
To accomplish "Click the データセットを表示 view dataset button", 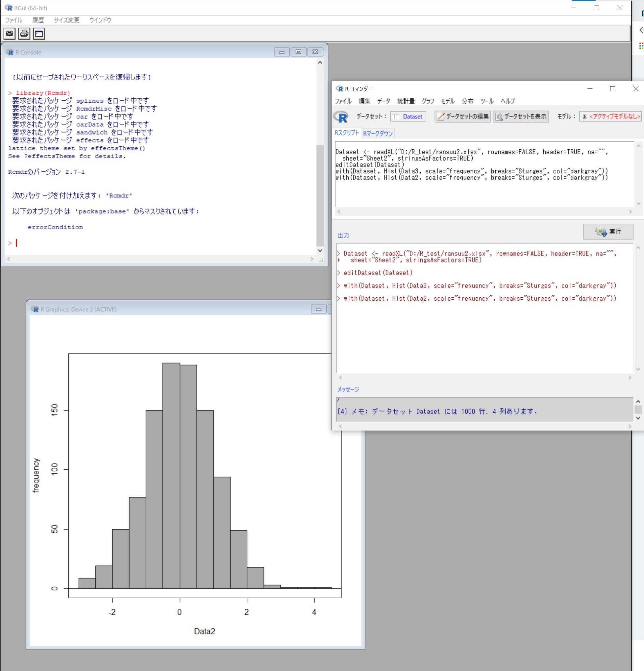I will click(x=521, y=117).
